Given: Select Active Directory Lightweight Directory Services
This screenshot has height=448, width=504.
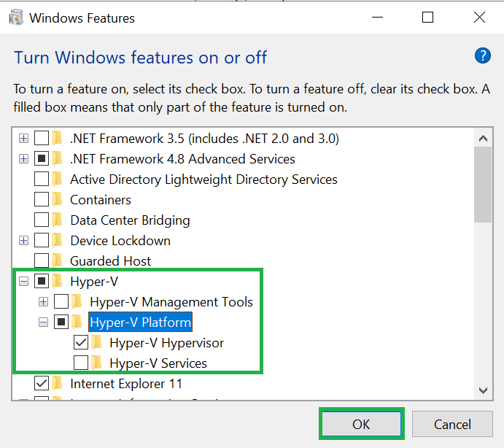Looking at the screenshot, I should (x=203, y=179).
